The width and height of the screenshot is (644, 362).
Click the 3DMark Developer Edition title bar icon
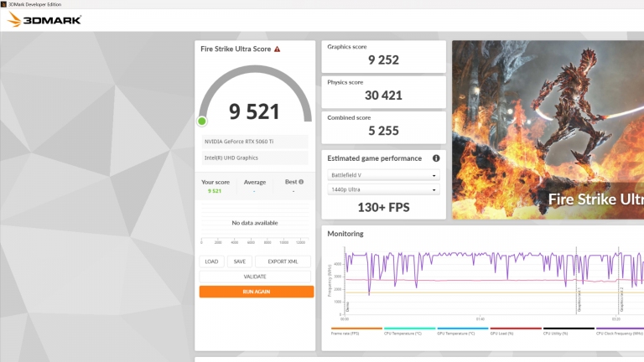(x=3, y=4)
